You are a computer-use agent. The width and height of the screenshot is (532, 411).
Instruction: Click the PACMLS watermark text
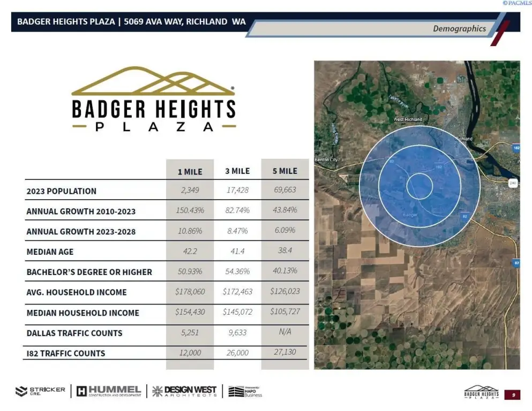[x=516, y=3]
